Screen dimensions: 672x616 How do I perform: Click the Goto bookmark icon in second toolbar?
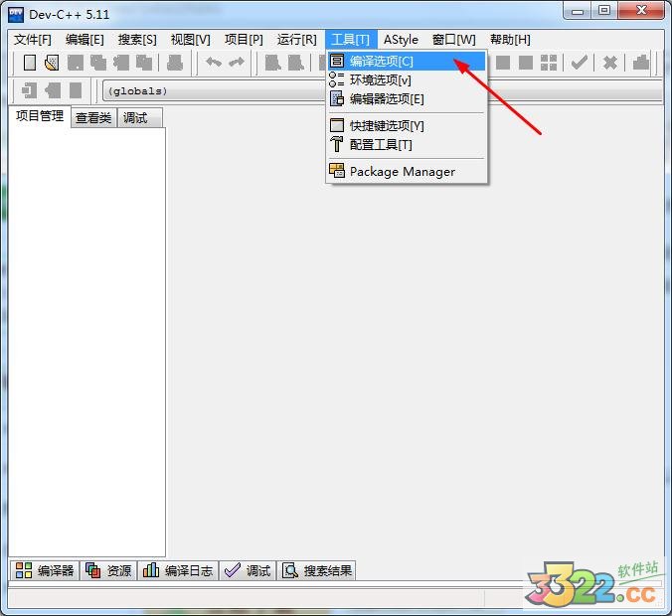pyautogui.click(x=76, y=90)
